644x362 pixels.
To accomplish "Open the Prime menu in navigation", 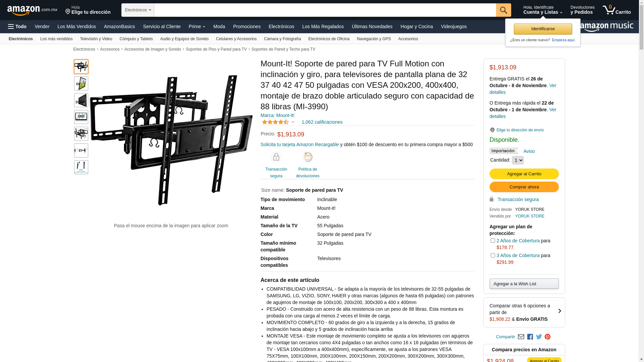I will 197,26.
